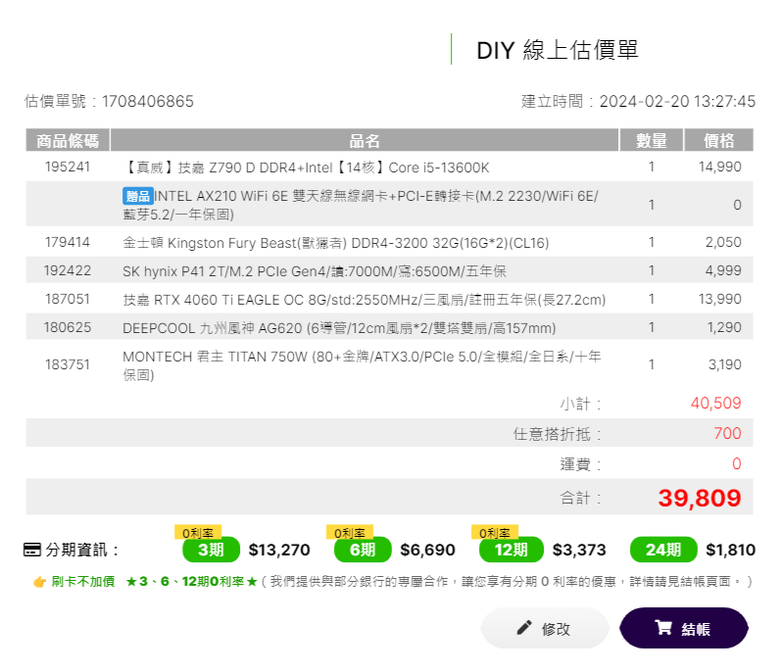Click the quote number 1708406865
The width and height of the screenshot is (780, 672).
(x=148, y=101)
